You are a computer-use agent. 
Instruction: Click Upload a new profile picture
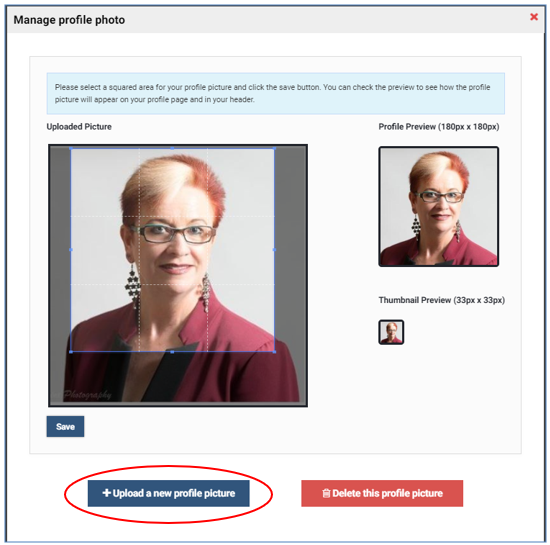pos(168,493)
